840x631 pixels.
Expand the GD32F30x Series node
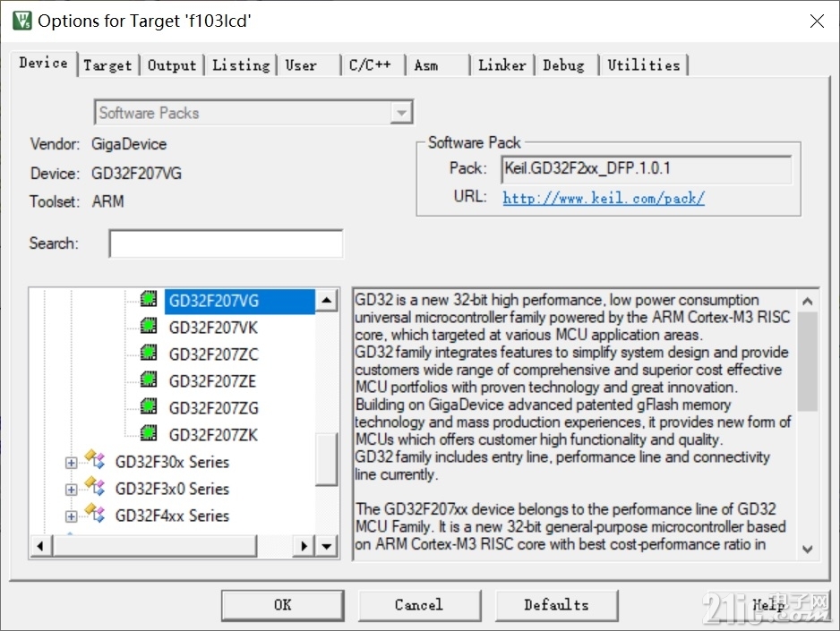pos(71,463)
